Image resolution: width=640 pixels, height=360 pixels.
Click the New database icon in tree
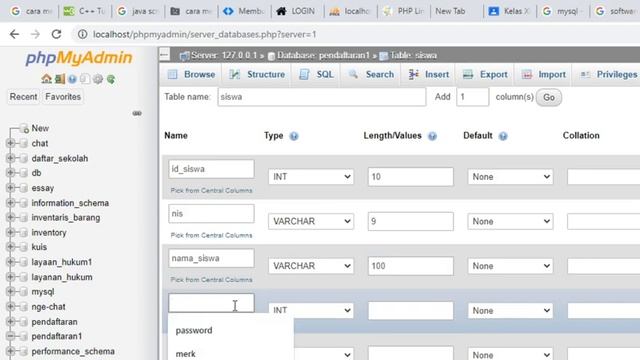24,129
